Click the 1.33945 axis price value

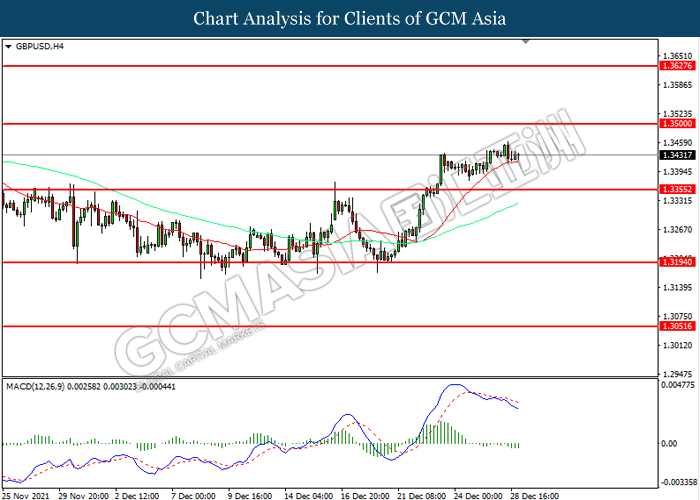point(677,172)
